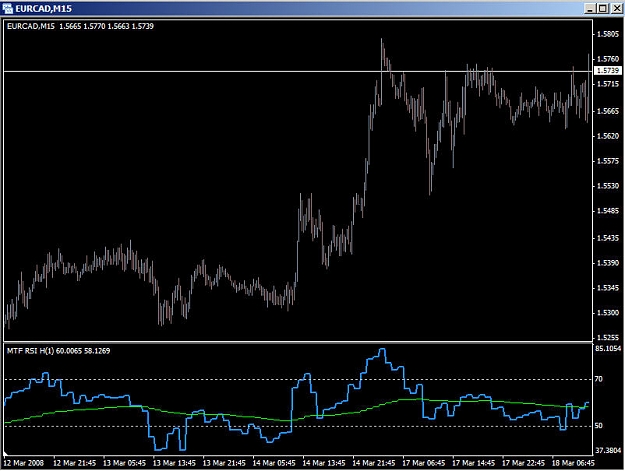Image resolution: width=625 pixels, height=471 pixels.
Task: Click the chart OHLC label '1.5665 1.5770 1.5663 1.5739'
Action: pyautogui.click(x=106, y=26)
